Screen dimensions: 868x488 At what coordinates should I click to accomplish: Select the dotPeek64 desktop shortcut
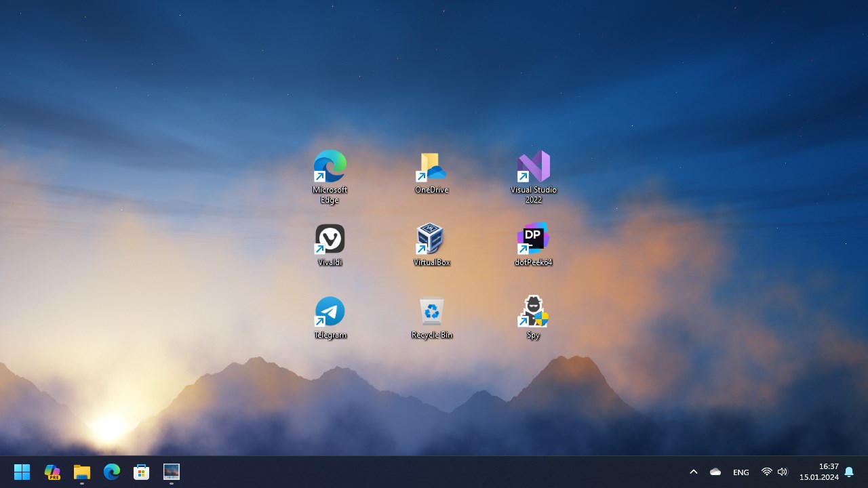(x=534, y=245)
